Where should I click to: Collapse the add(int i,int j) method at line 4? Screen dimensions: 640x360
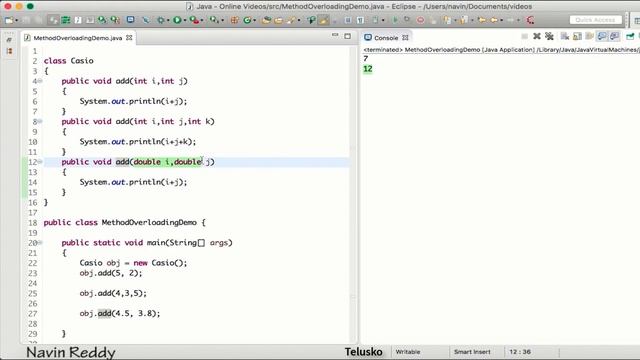[40, 81]
